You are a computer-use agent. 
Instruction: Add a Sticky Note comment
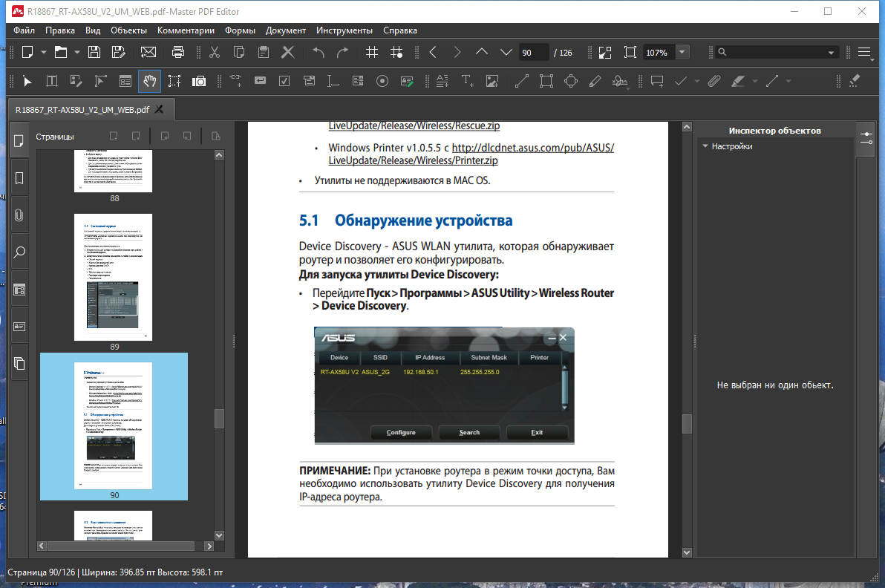coord(657,81)
